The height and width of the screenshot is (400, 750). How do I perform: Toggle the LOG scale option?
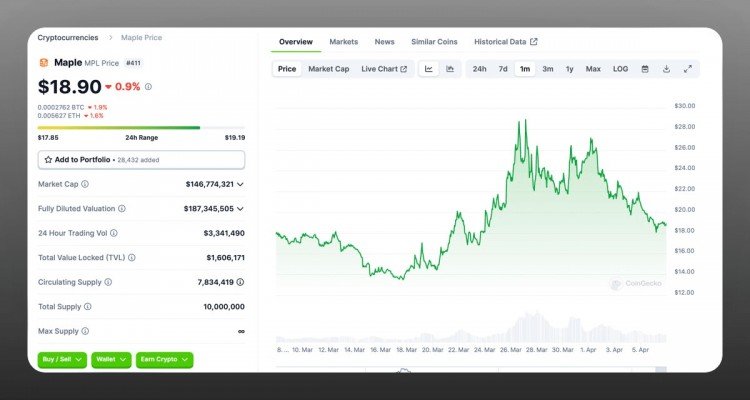620,69
